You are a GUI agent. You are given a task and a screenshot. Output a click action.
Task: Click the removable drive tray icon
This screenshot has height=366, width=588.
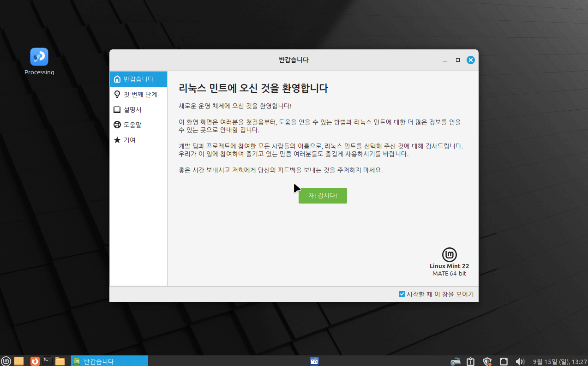[504, 361]
